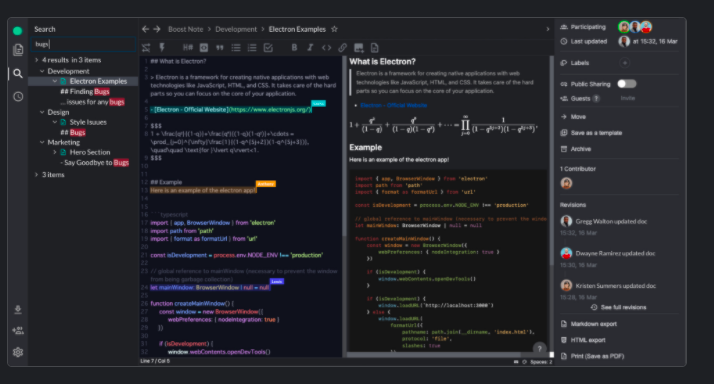Apply italic formatting
The image size is (714, 384).
310,47
